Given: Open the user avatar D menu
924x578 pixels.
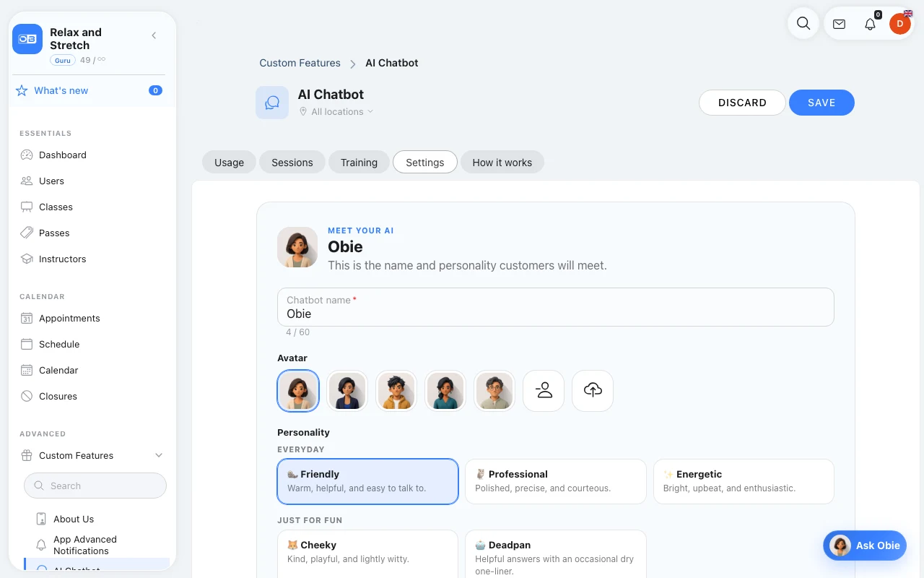Looking at the screenshot, I should point(899,24).
